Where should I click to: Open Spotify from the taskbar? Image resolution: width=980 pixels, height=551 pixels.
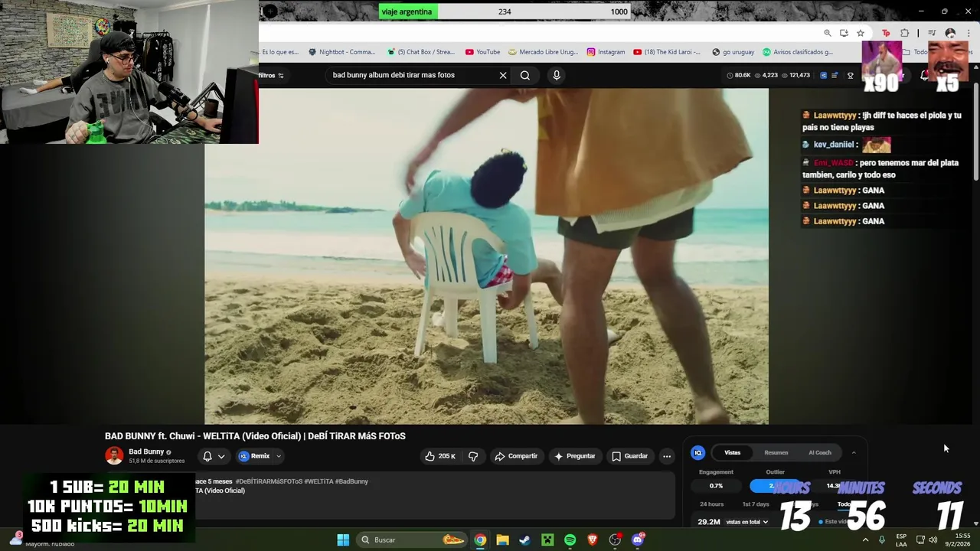570,540
